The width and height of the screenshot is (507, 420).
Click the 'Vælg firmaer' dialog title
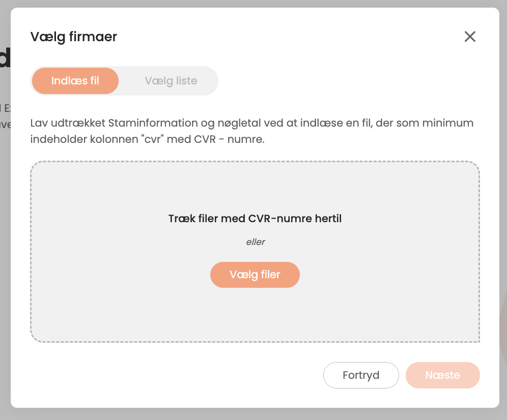(74, 37)
